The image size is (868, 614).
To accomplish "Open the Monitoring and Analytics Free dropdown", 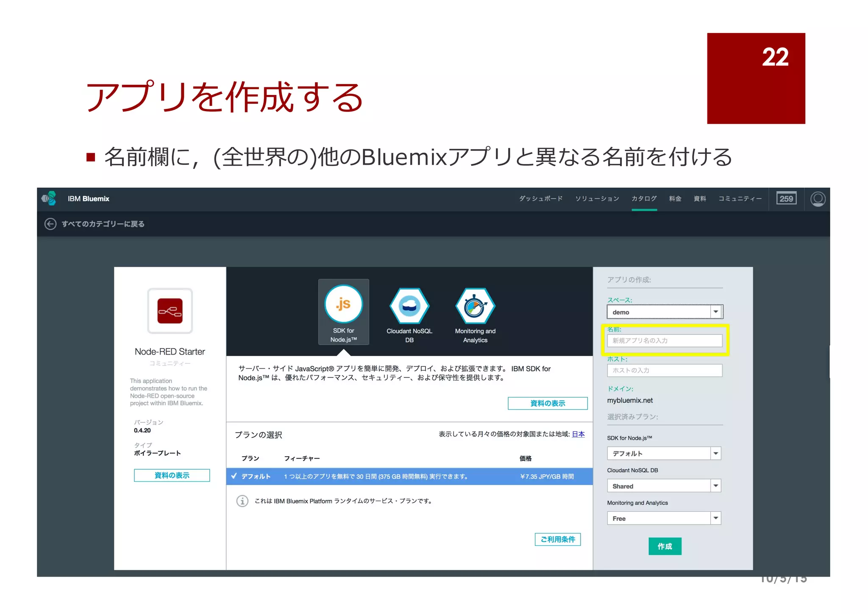I will tap(664, 518).
